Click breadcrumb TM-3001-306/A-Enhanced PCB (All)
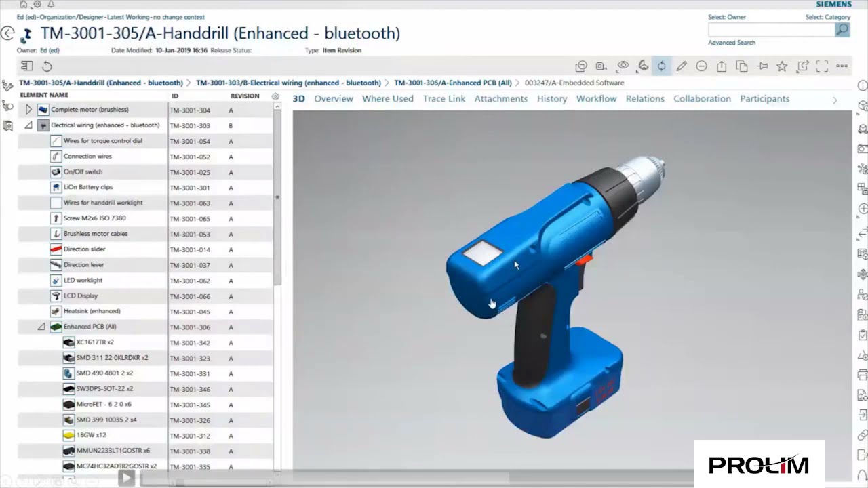This screenshot has width=868, height=488. point(453,83)
